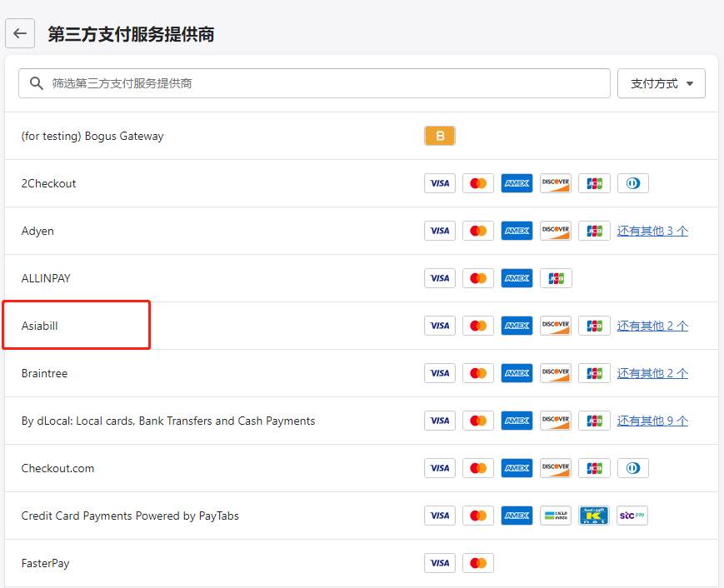
Task: Open the FasterPay provider
Action: [45, 564]
